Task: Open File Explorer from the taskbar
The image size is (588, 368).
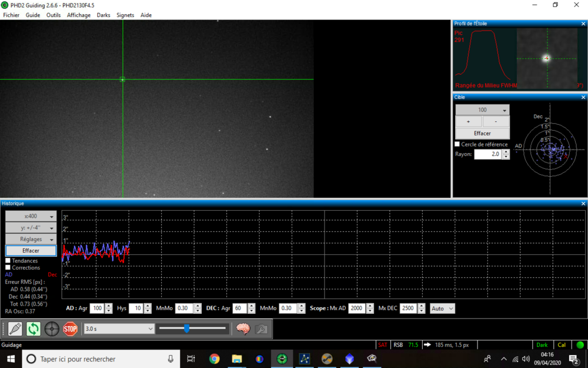Action: (x=236, y=359)
